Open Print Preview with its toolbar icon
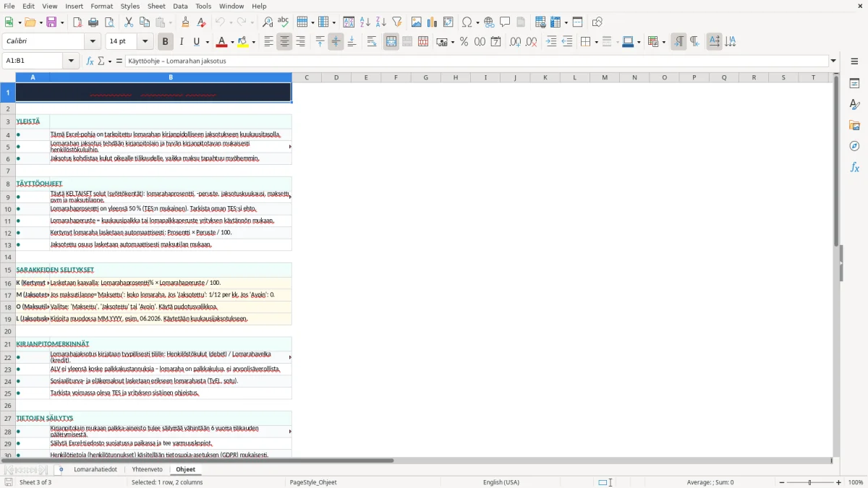This screenshot has width=868, height=488. (x=109, y=22)
